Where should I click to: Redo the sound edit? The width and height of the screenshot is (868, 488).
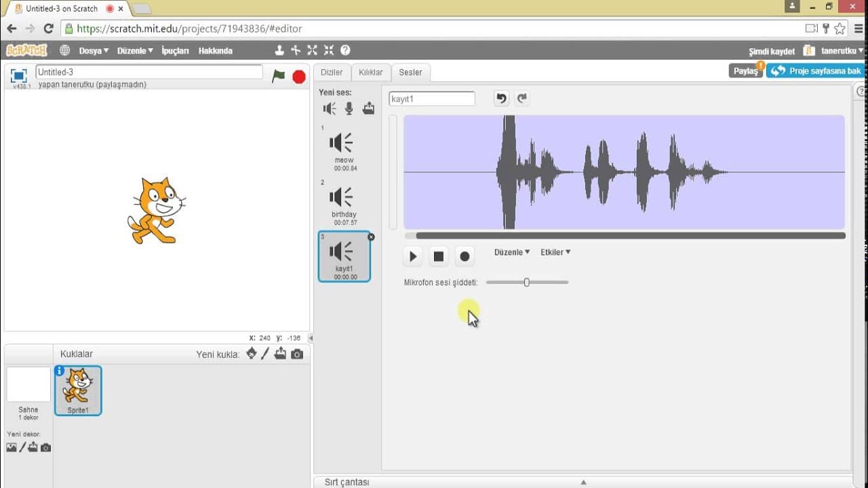521,98
